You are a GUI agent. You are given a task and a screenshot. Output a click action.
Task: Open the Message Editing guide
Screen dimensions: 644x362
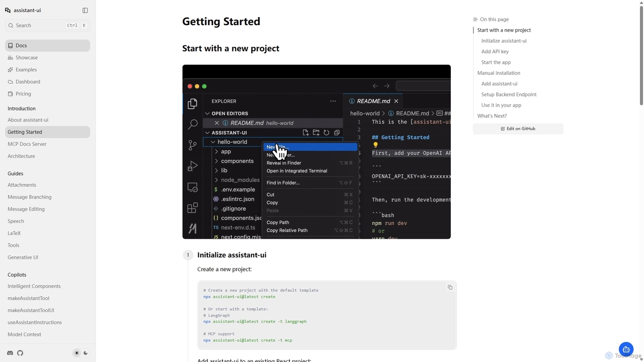click(47, 209)
